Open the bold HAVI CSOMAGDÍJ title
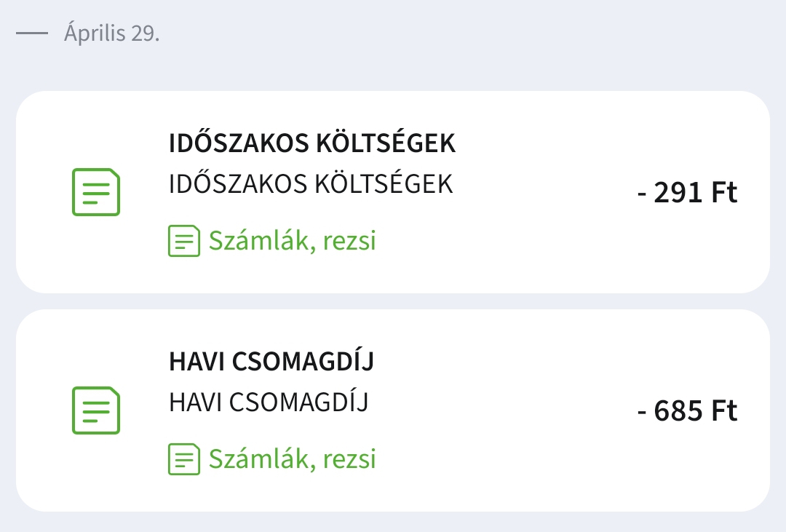 pyautogui.click(x=271, y=362)
